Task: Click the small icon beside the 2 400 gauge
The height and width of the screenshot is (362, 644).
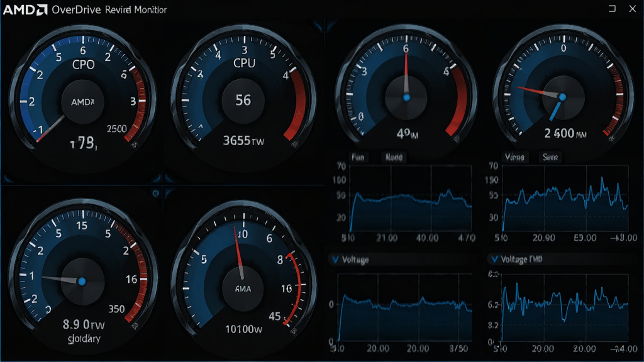Action: click(x=611, y=139)
